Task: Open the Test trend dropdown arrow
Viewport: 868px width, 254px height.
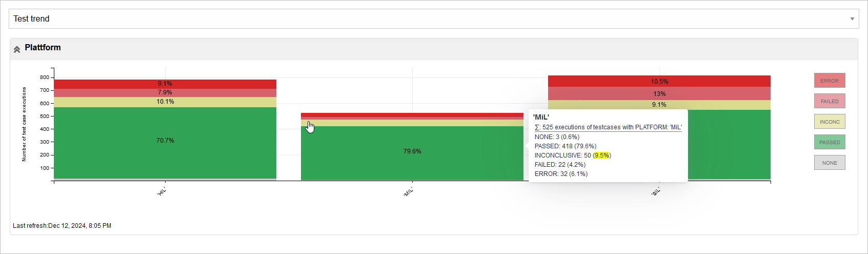Action: (x=852, y=19)
